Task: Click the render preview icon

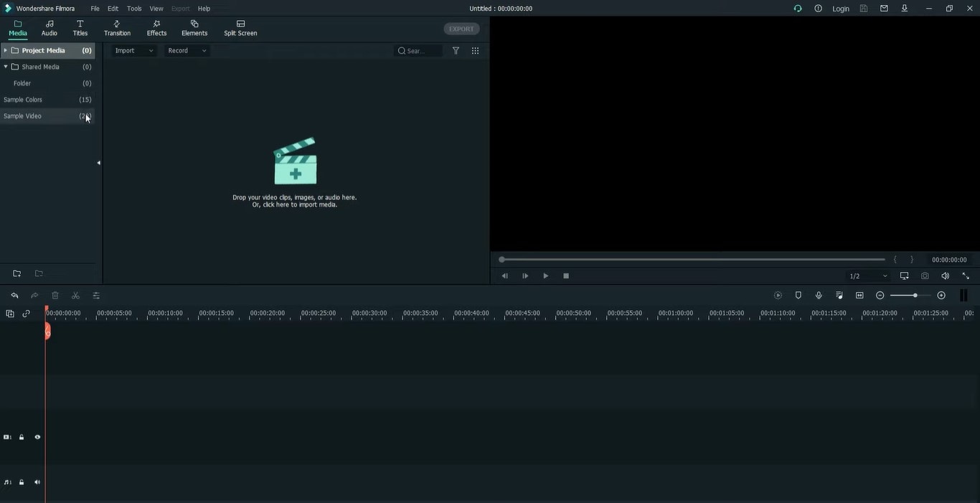Action: tap(778, 296)
